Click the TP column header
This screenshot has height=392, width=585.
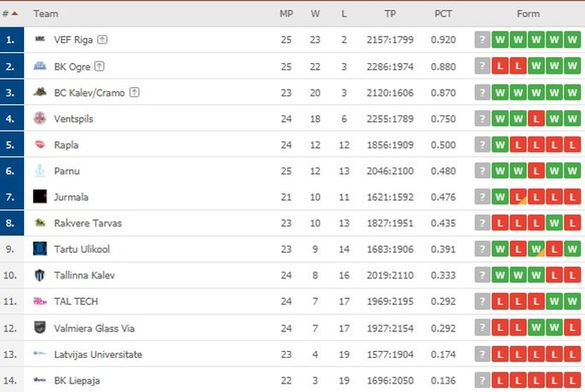coord(390,14)
